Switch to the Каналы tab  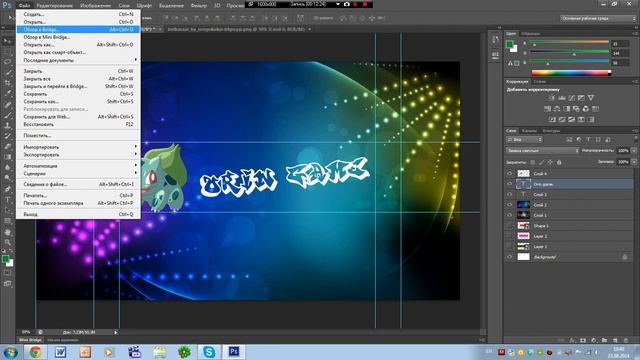530,131
